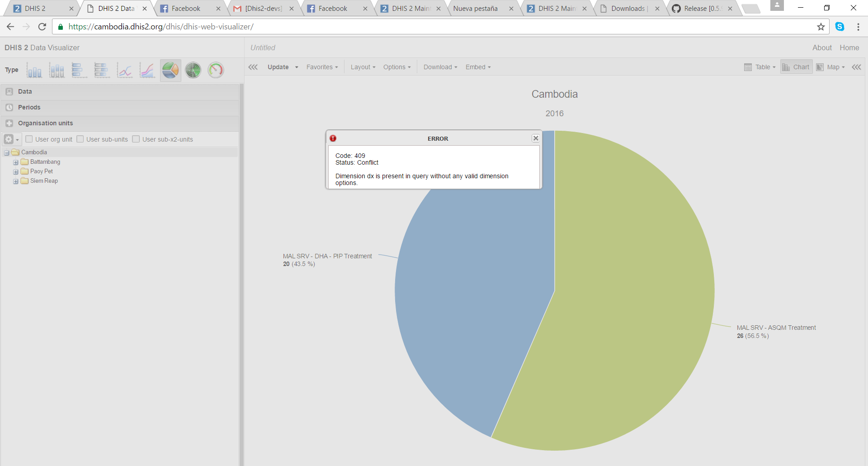868x466 pixels.
Task: Choose the horizontal bar chart type
Action: pyautogui.click(x=80, y=71)
